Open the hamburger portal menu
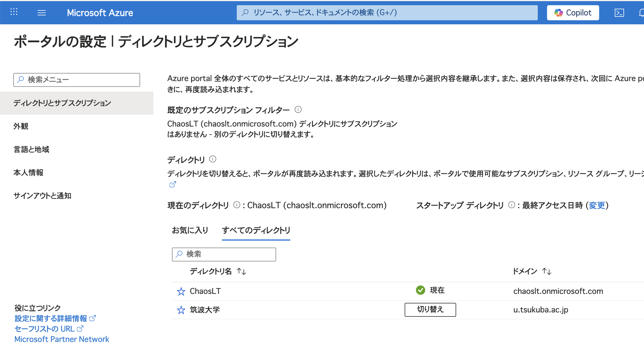 [x=42, y=13]
